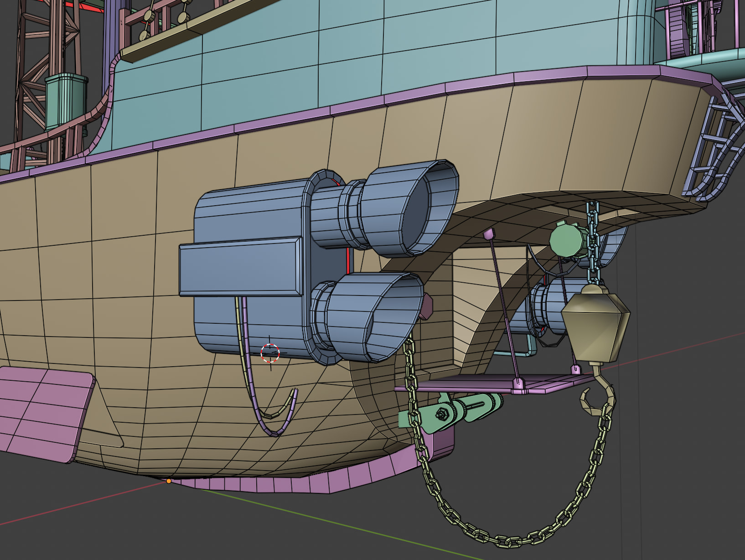
Task: Click the blue rectangular plate on engine housing
Action: click(239, 267)
